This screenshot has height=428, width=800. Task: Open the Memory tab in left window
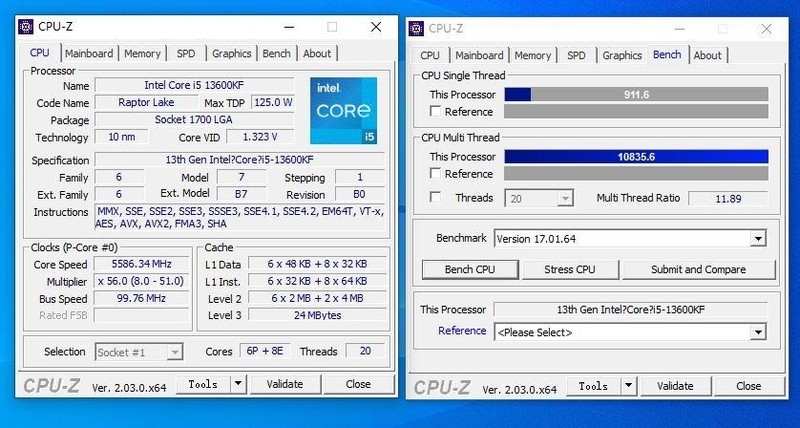(142, 54)
